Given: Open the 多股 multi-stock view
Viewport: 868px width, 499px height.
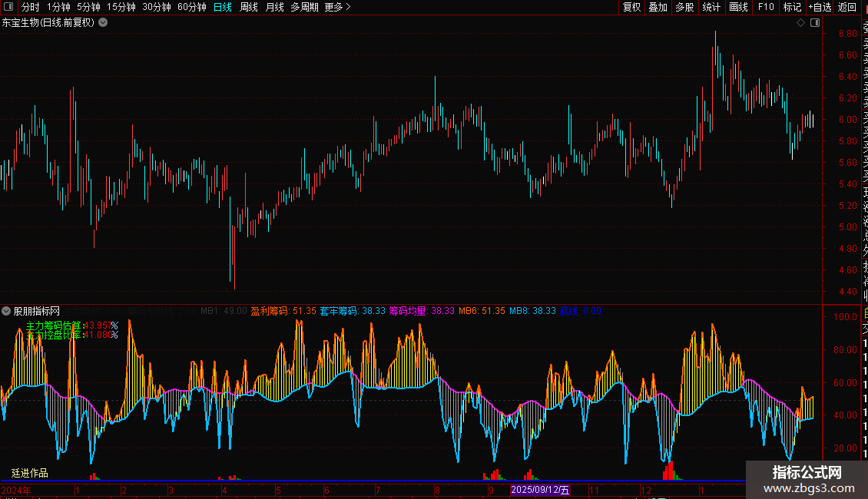Looking at the screenshot, I should click(684, 7).
